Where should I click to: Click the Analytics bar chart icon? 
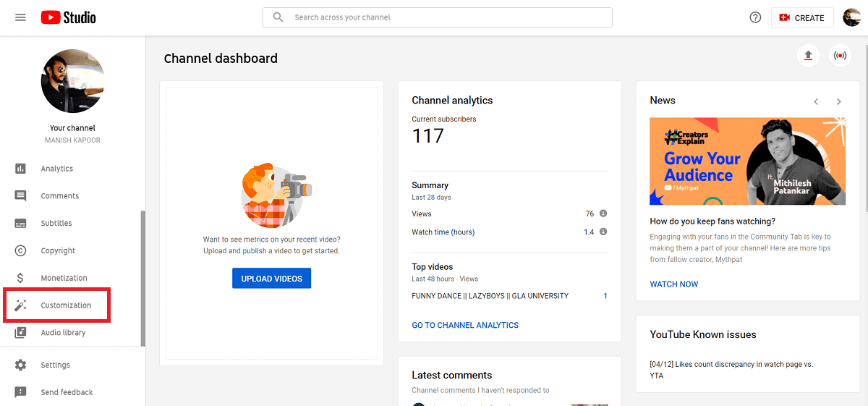click(x=20, y=169)
